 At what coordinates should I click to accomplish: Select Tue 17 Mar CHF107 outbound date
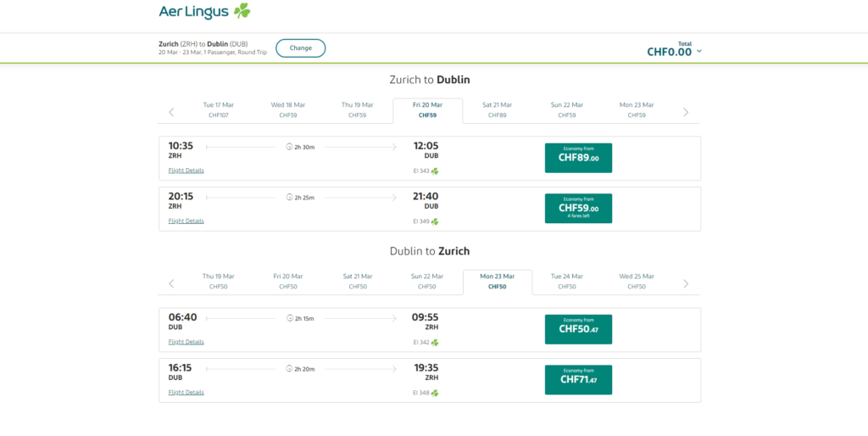(x=219, y=109)
